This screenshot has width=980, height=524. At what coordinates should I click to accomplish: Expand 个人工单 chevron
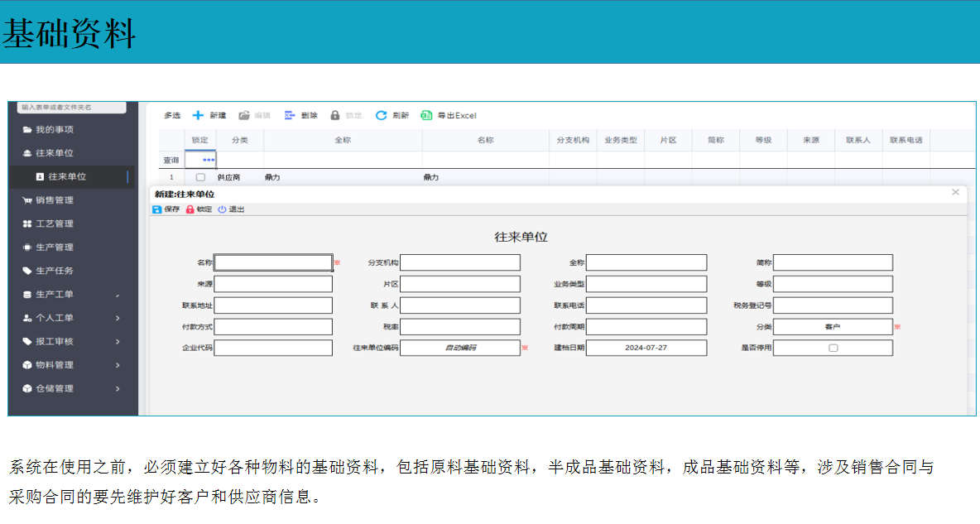118,318
